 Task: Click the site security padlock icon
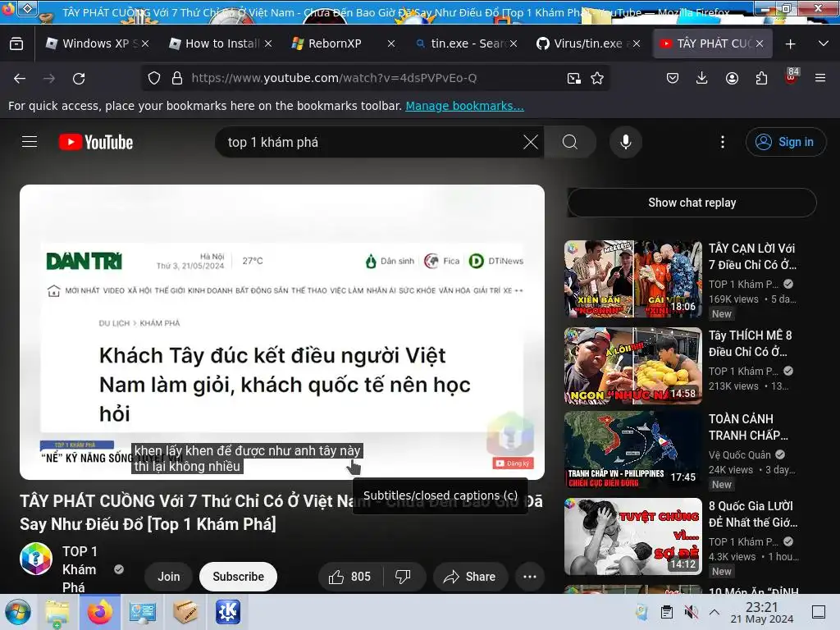click(x=177, y=78)
